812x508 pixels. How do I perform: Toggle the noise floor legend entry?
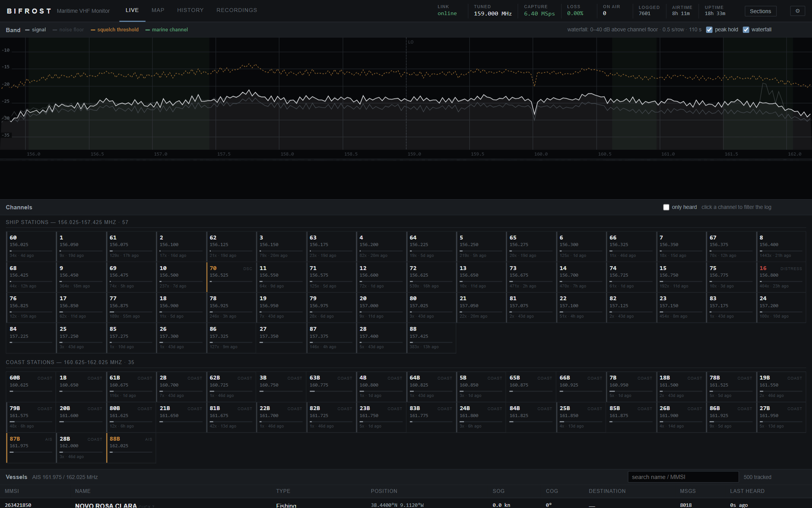68,30
